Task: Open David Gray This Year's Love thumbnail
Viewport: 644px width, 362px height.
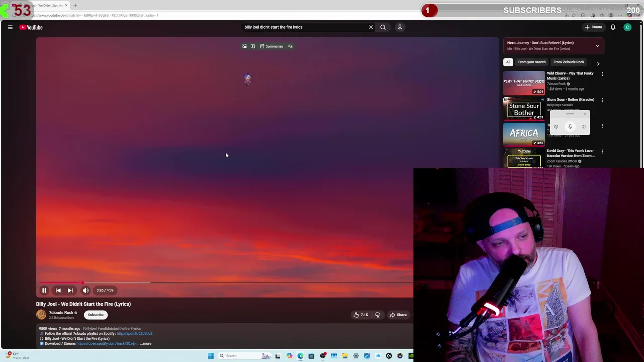Action: [x=524, y=158]
